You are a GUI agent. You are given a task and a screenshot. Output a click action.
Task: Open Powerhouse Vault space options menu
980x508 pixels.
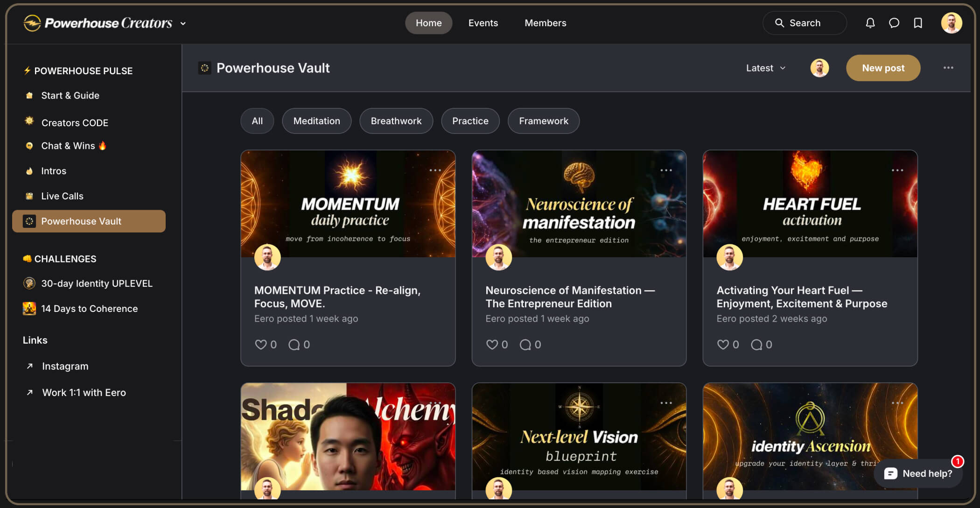tap(948, 68)
